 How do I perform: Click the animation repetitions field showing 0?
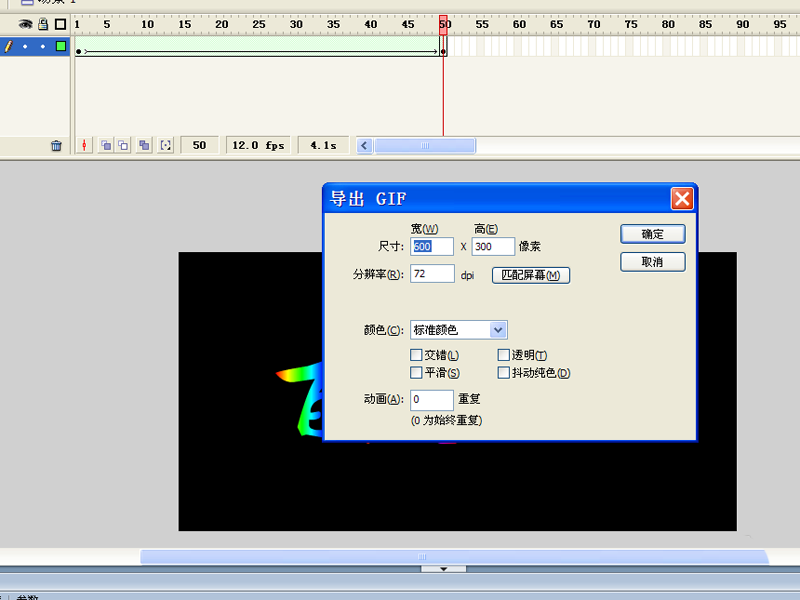432,399
